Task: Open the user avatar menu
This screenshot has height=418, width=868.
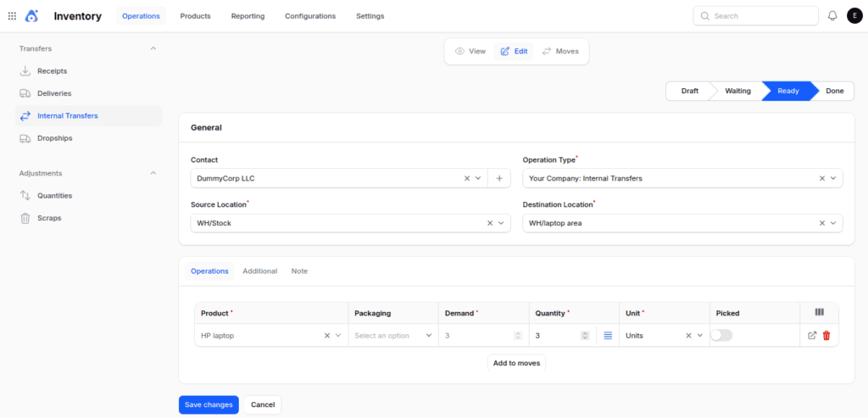Action: pos(854,16)
